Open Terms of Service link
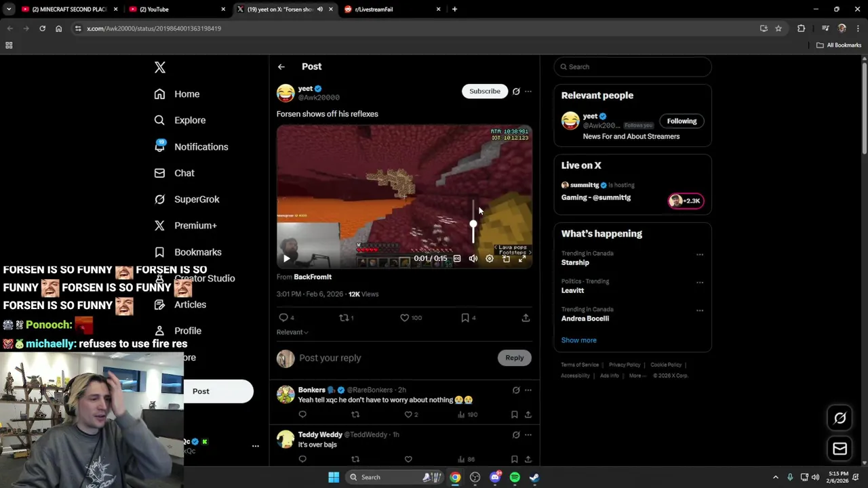The image size is (868, 488). pyautogui.click(x=580, y=365)
